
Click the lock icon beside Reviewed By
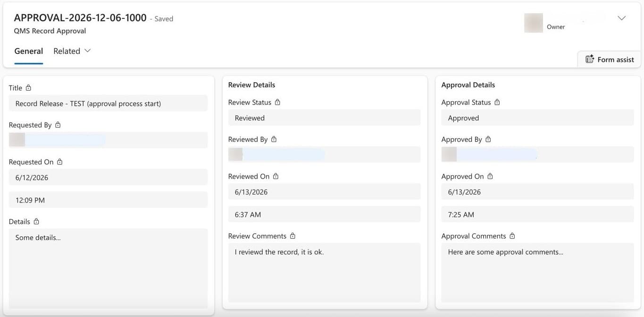(274, 139)
